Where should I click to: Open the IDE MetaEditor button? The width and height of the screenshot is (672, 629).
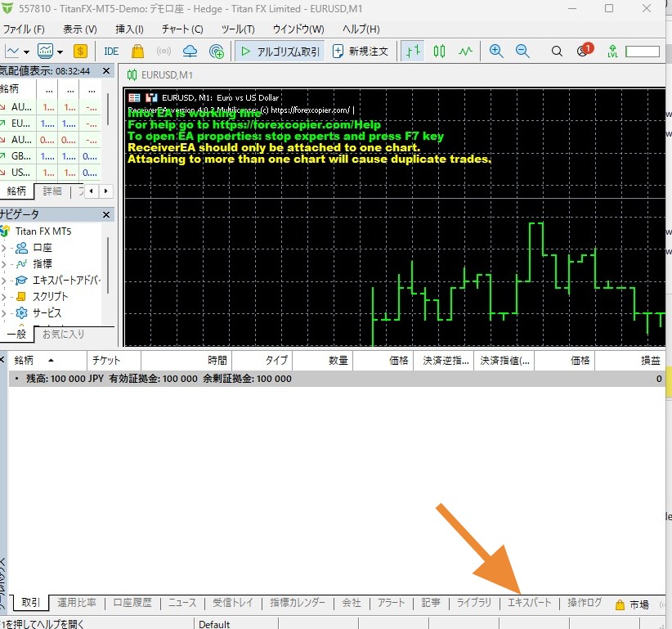(x=111, y=52)
